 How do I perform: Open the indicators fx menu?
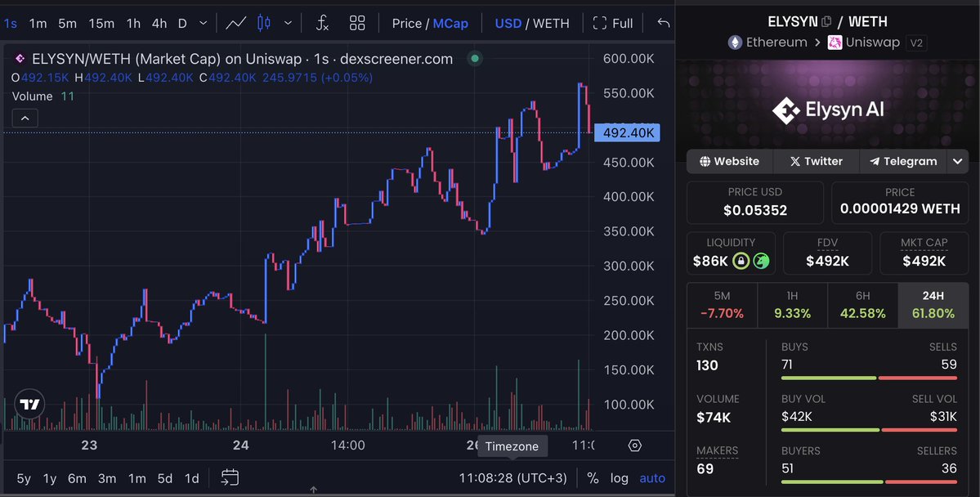322,23
